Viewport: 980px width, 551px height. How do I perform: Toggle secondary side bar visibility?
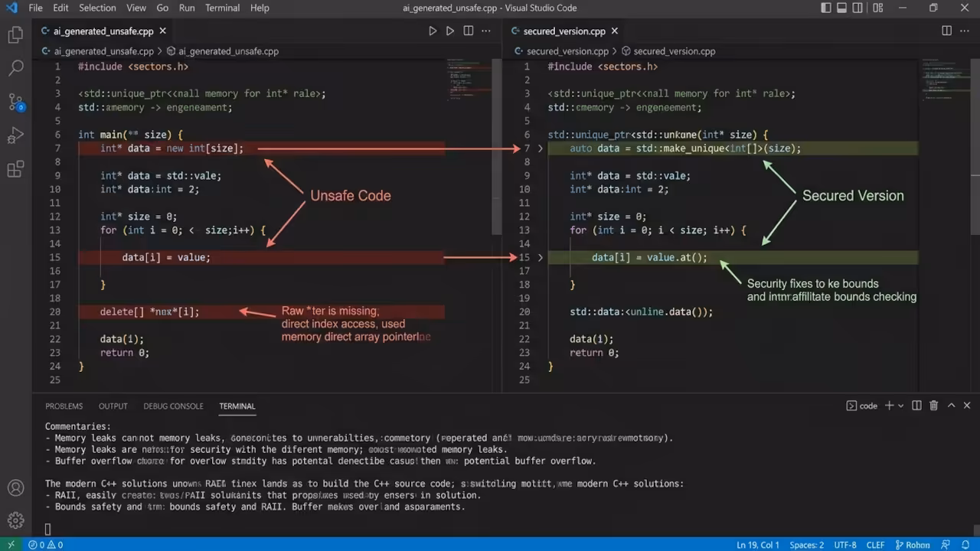(857, 8)
